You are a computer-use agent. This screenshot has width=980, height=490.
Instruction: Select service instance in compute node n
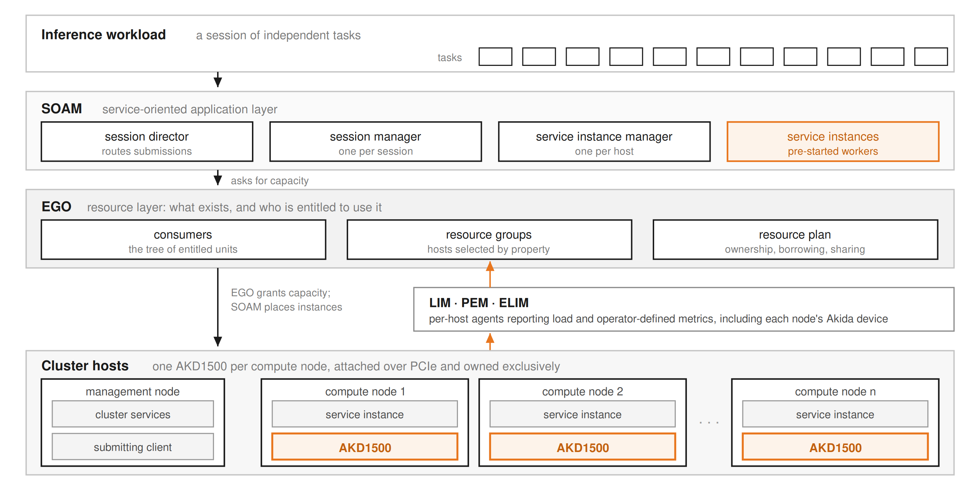835,414
